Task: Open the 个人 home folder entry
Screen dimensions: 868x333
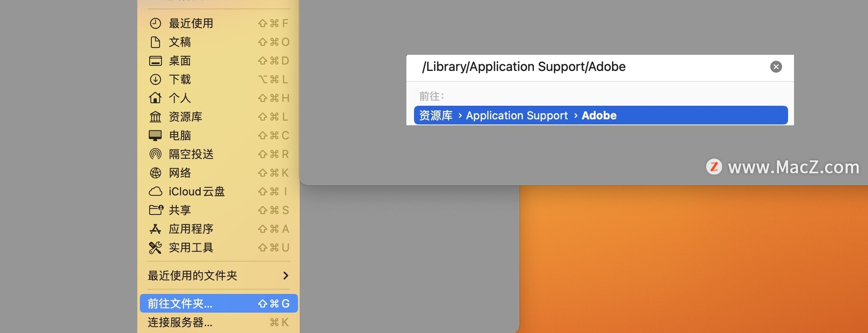Action: (219, 98)
